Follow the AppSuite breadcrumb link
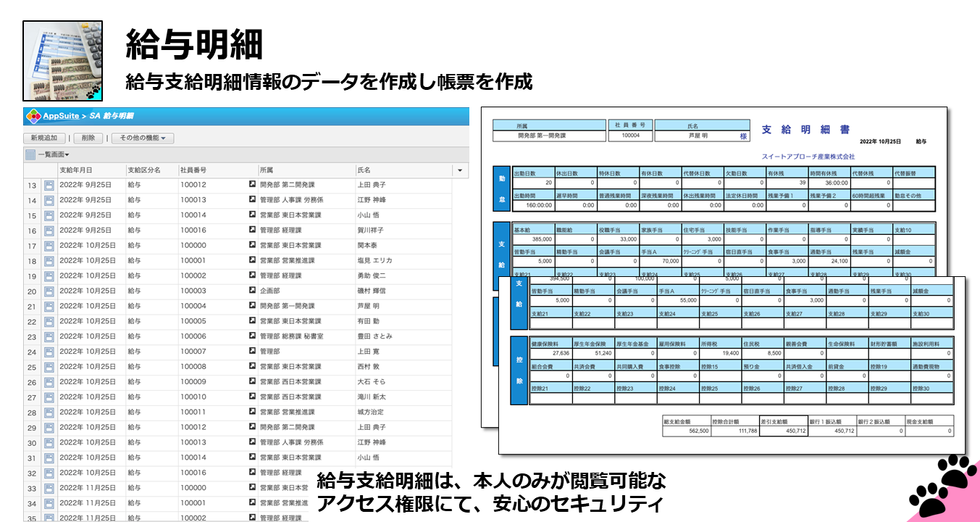Screen dimensions: 980x522 point(60,116)
